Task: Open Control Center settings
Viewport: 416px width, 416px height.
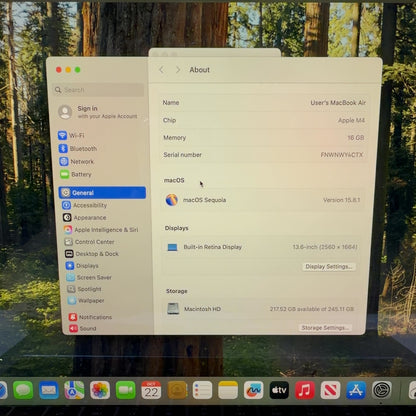Action: (89, 242)
